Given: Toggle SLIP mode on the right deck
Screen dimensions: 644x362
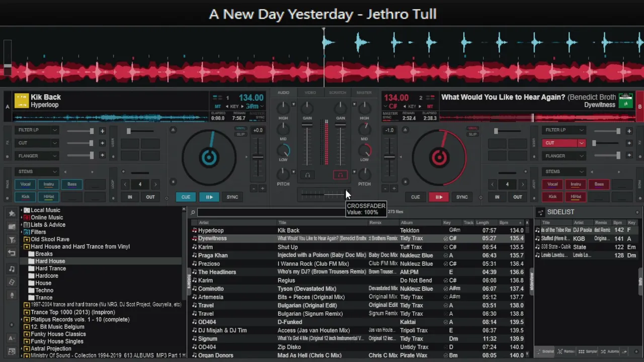Looking at the screenshot, I should (472, 134).
